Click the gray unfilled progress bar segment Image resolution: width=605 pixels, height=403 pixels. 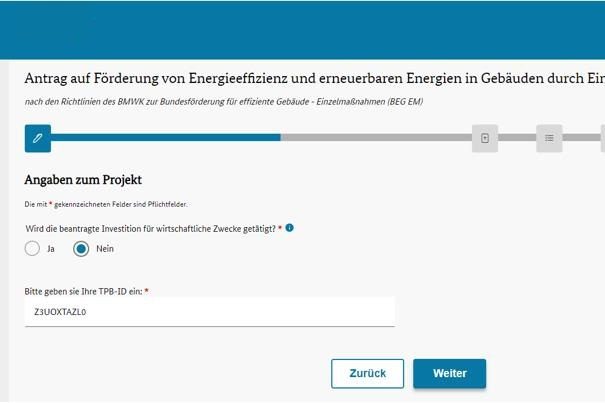(x=375, y=138)
